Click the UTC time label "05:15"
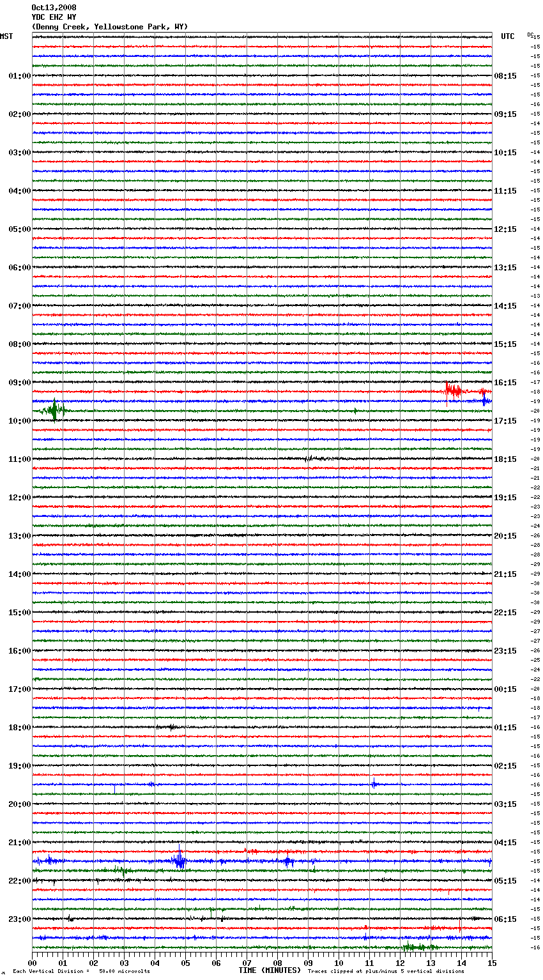This screenshot has height=980, width=543. coord(505,881)
